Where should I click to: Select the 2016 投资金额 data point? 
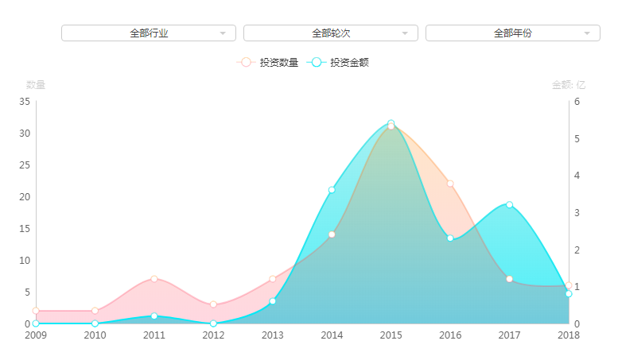(x=450, y=238)
